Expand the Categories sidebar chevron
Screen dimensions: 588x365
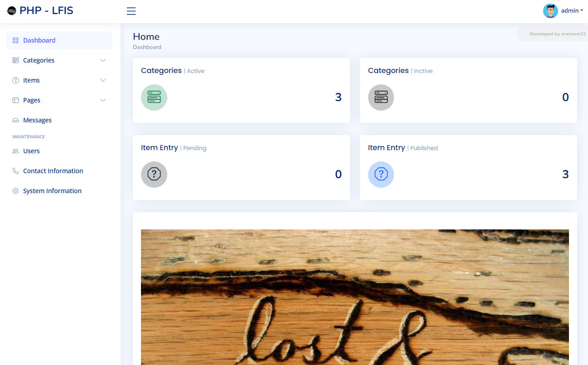(103, 60)
